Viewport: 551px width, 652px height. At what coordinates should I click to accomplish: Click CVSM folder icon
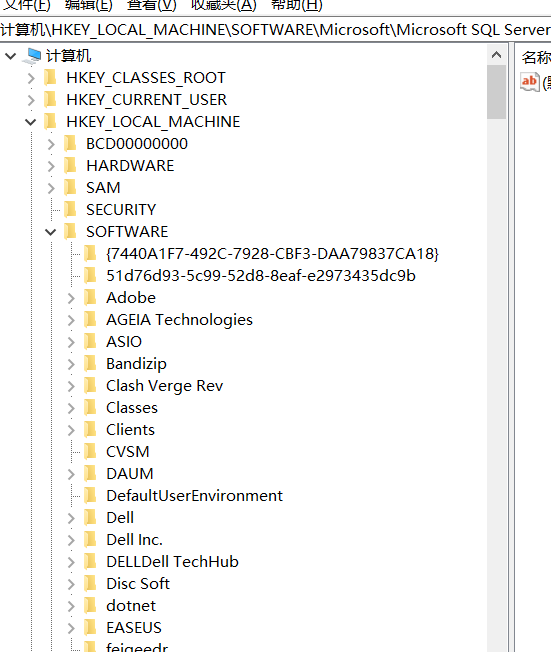tap(90, 452)
